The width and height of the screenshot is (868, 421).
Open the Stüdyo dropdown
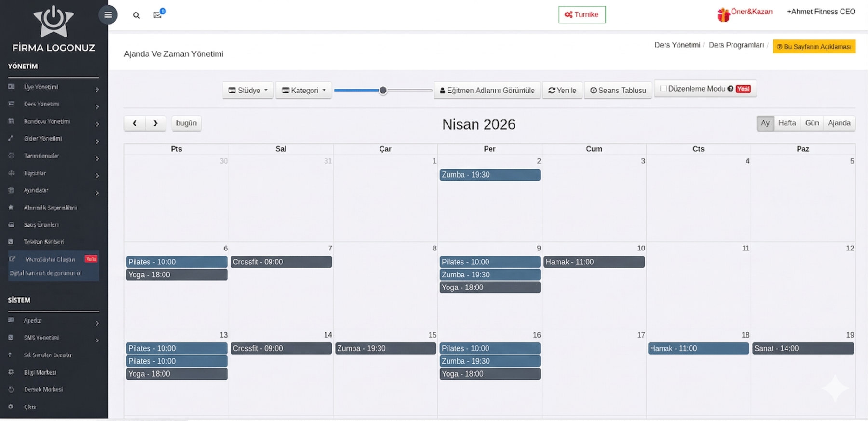tap(248, 91)
